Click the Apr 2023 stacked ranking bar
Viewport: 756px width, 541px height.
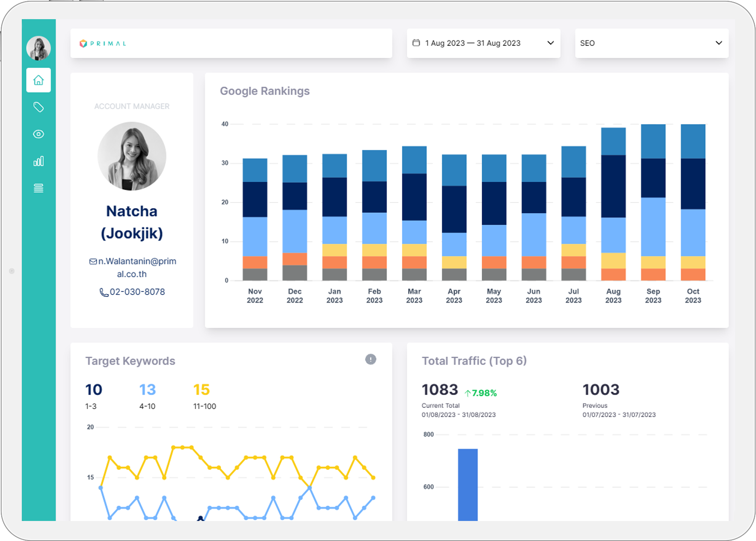454,217
